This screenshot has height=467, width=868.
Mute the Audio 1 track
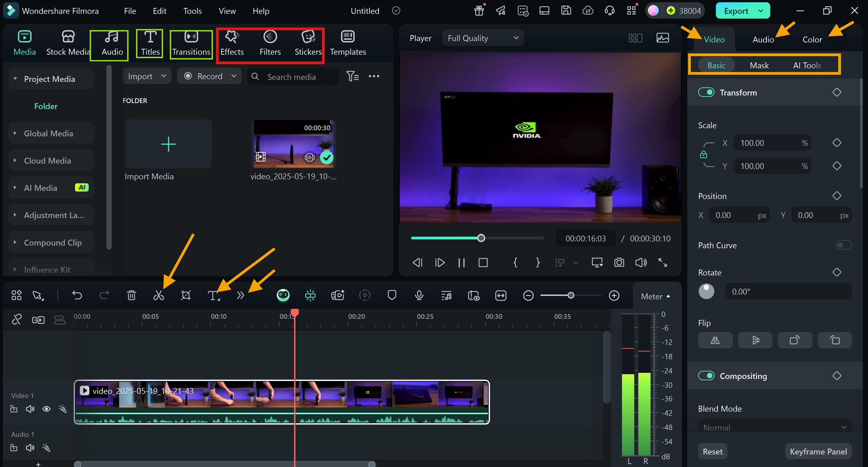coord(30,448)
